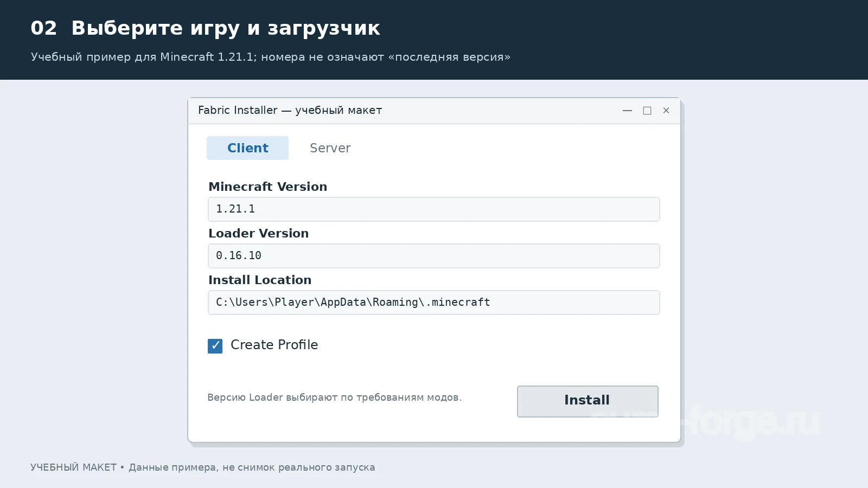Maximize the Fabric Installer window
This screenshot has height=488, width=868.
pyautogui.click(x=647, y=111)
